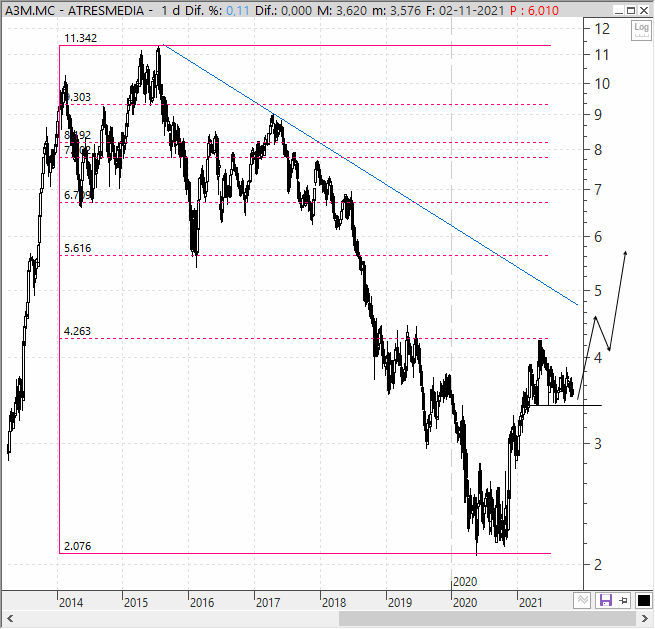Click the 'Dif. %: 0,11' value
This screenshot has height=629, width=655.
(217, 10)
